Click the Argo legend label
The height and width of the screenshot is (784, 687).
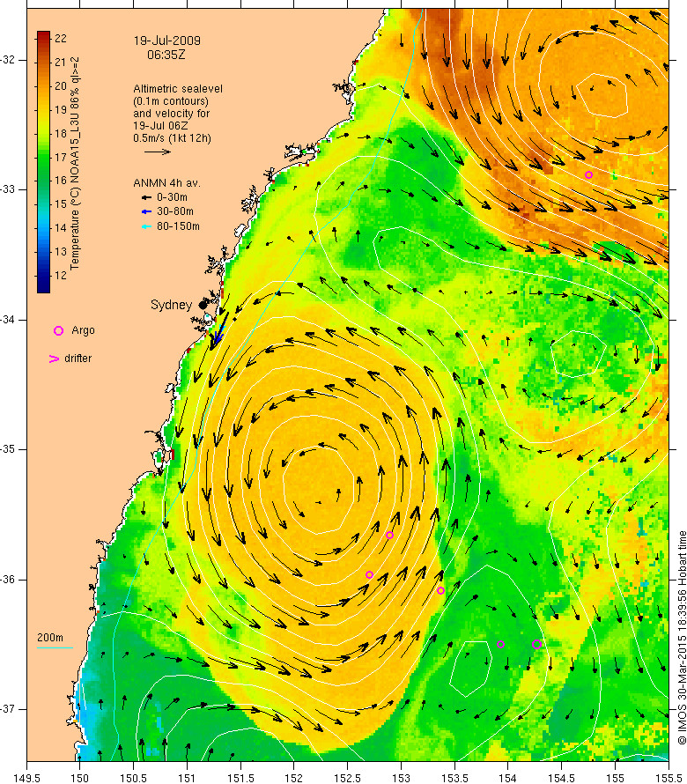83,330
